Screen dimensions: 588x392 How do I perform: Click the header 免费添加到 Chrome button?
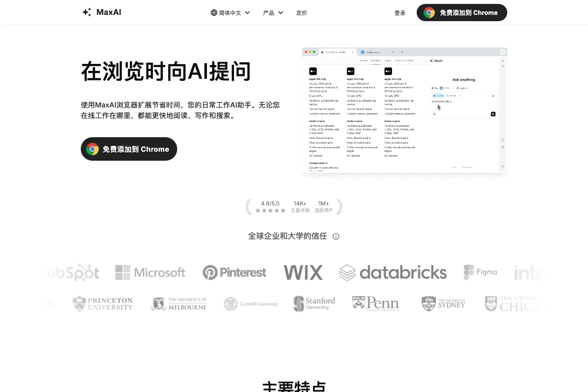tap(462, 13)
